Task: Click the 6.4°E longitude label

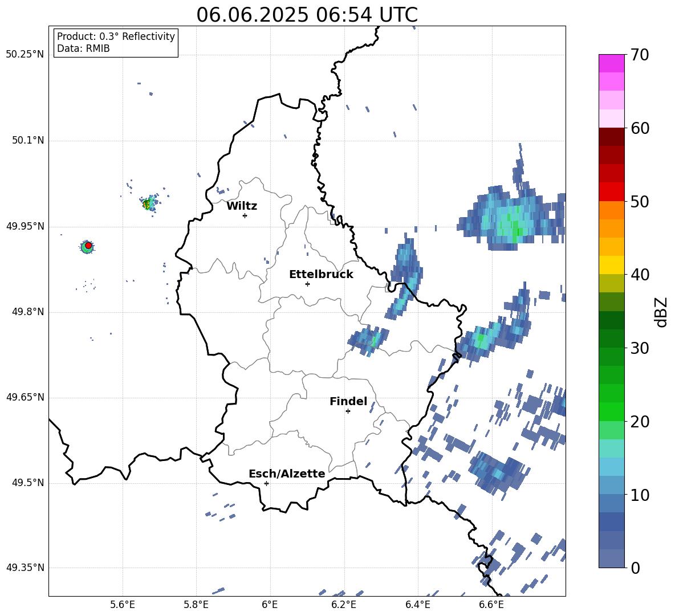Action: point(417,605)
